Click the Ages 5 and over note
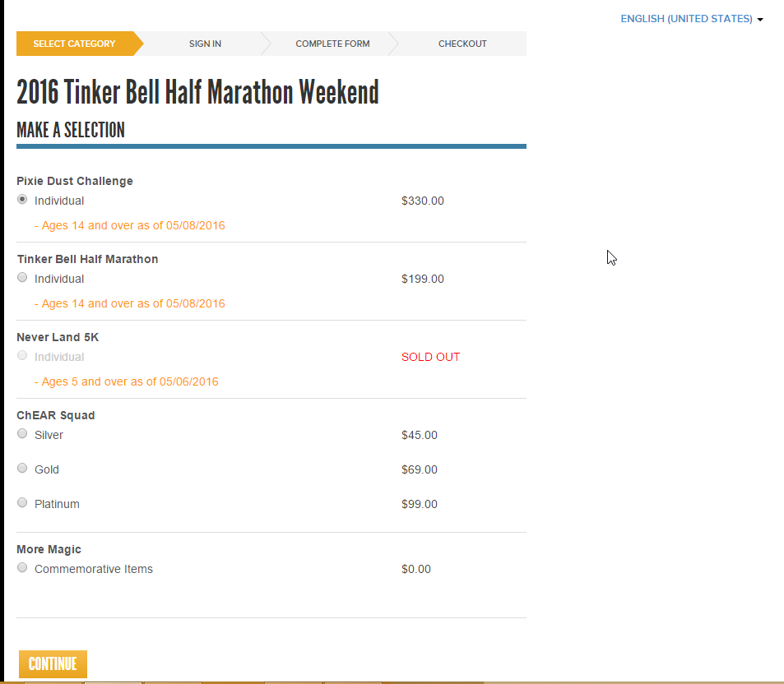 pyautogui.click(x=127, y=381)
